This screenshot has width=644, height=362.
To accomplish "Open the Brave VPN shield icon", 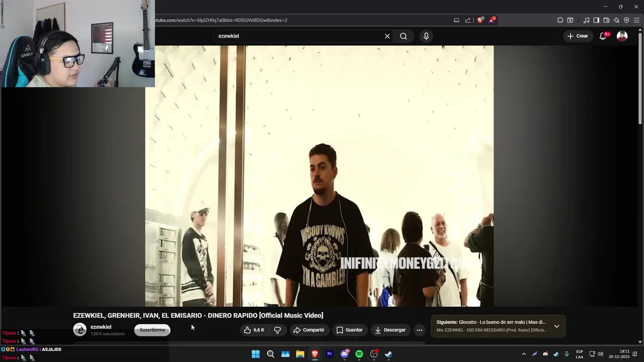I will coord(626,20).
